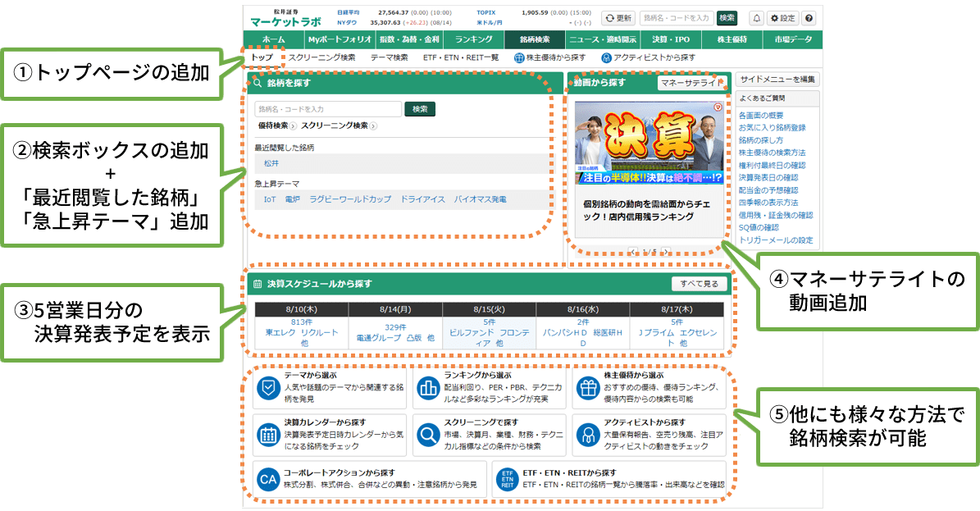Open the ホーム menu tab
Screen dimensions: 980x511
pos(274,39)
